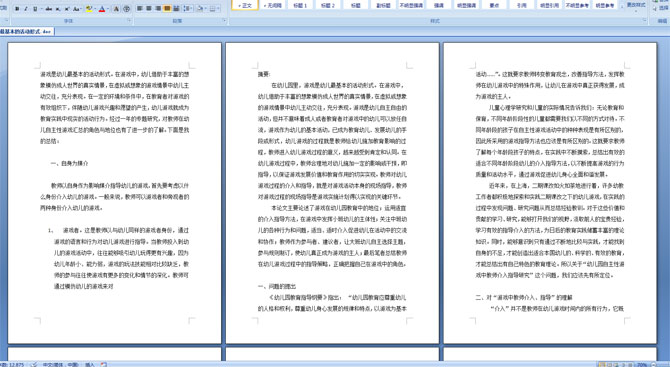
Task: Apply the red font color swatch
Action: point(102,9)
